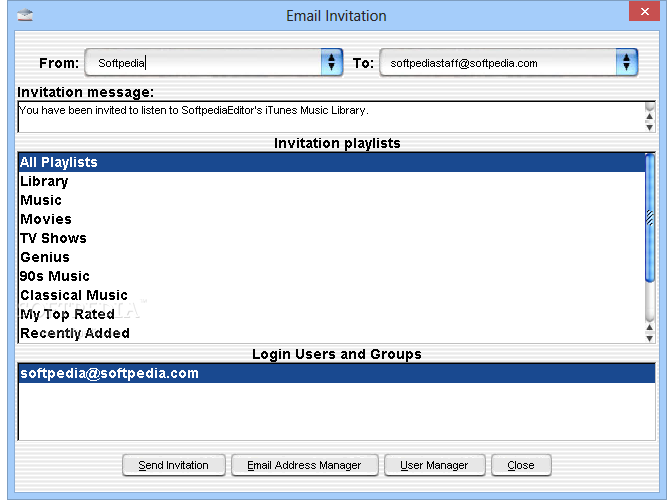Click the To field with softpediastaff@softpedia.com
The image size is (667, 500).
click(498, 63)
